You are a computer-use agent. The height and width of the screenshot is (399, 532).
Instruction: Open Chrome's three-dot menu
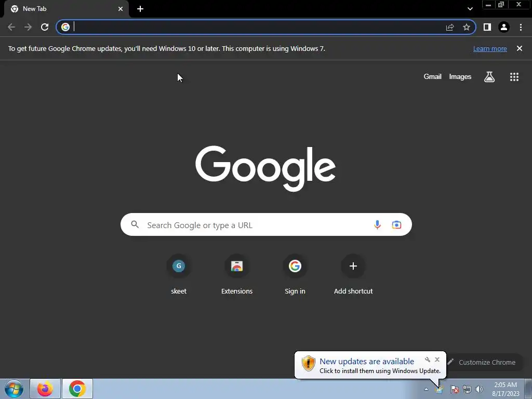click(521, 27)
